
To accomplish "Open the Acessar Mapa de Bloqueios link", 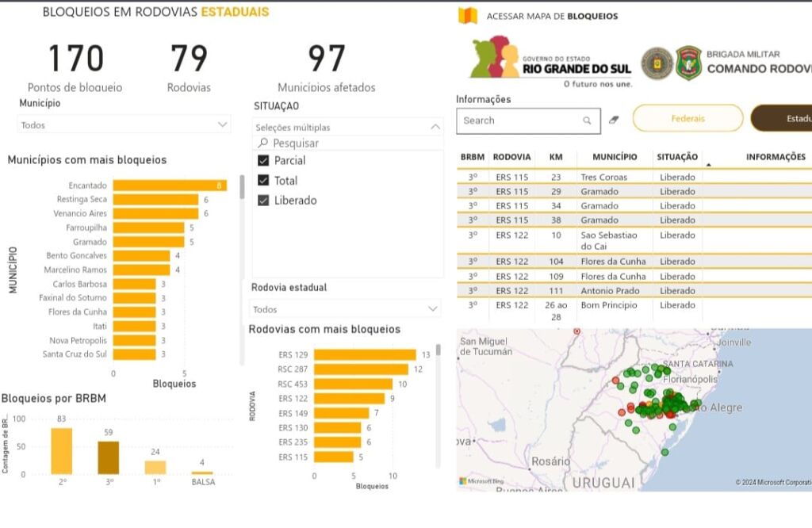I will tap(552, 16).
